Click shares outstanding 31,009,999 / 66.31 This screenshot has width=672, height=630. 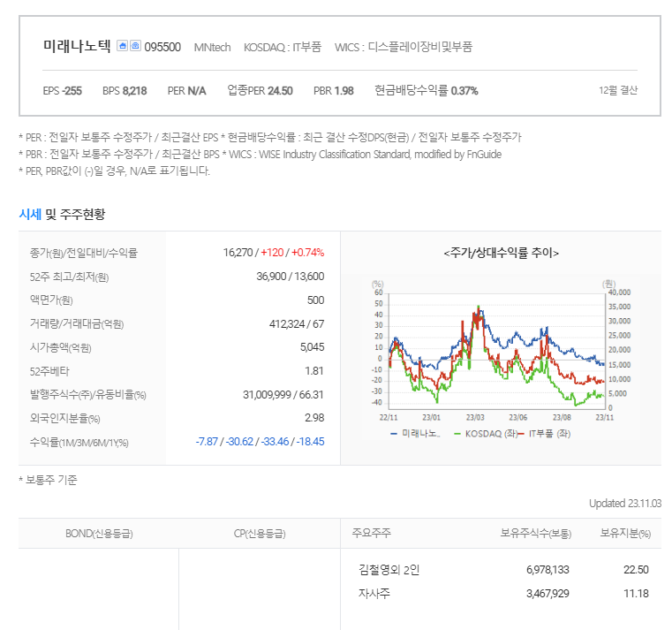(283, 395)
